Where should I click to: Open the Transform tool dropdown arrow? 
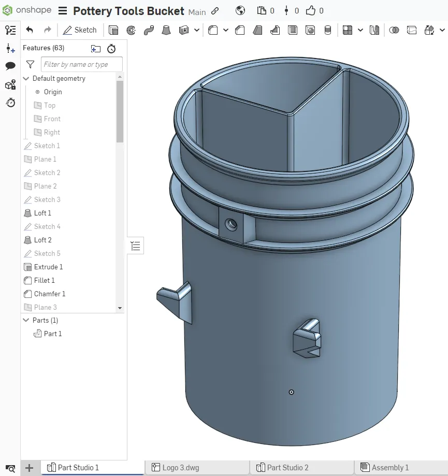[x=442, y=30]
